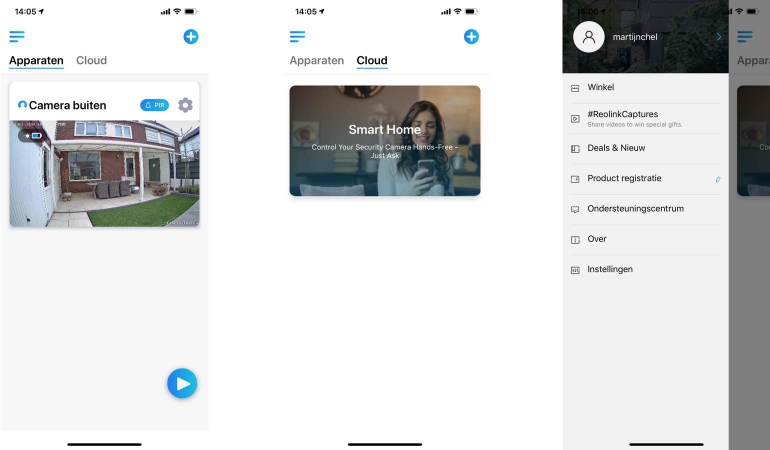Open Instellingen from the side menu

[610, 270]
